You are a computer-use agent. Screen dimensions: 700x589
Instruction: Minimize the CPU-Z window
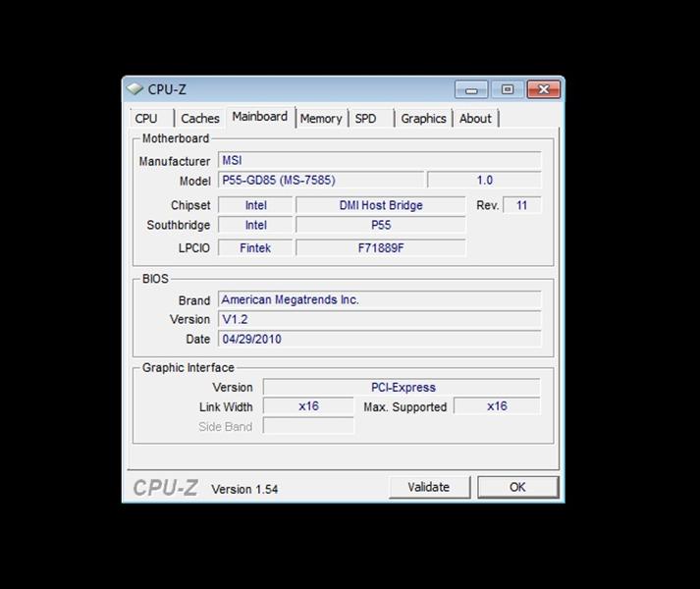[x=471, y=89]
